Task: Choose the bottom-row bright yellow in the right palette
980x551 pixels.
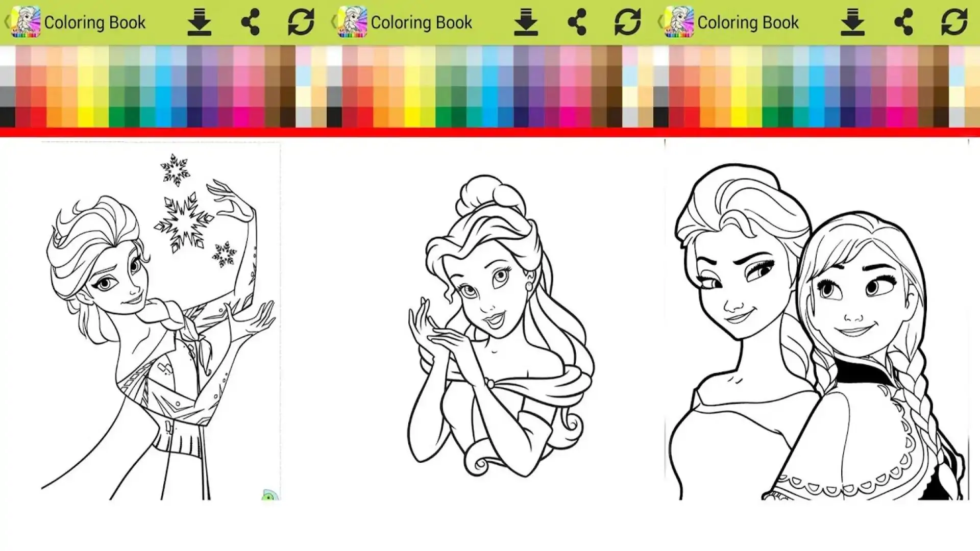Action: coord(739,117)
